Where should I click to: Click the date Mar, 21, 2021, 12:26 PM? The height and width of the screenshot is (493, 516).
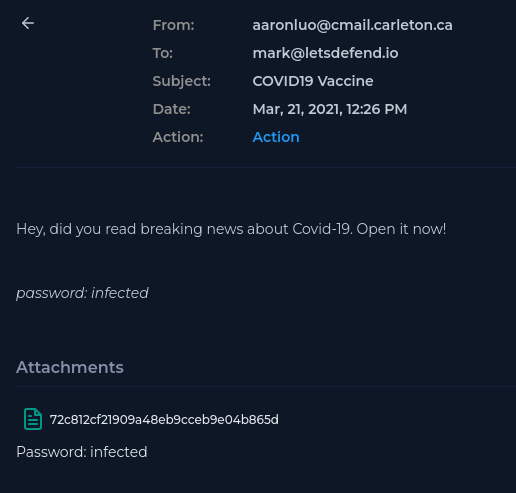point(330,109)
